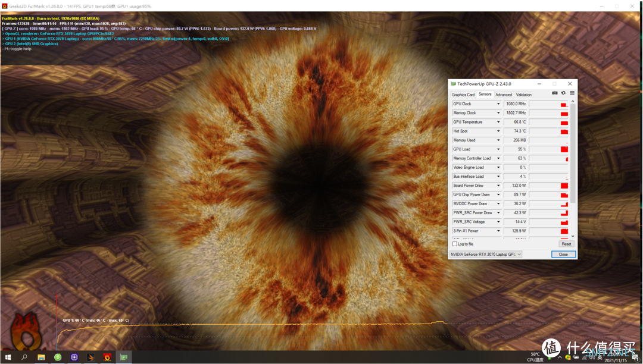Open the taskbar search icon

point(24,357)
